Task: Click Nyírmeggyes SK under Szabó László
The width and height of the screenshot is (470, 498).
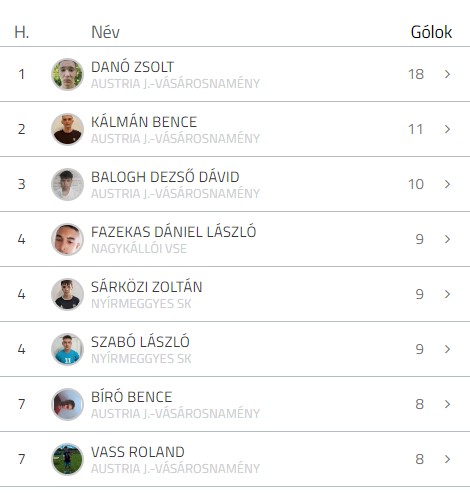Action: tap(141, 359)
